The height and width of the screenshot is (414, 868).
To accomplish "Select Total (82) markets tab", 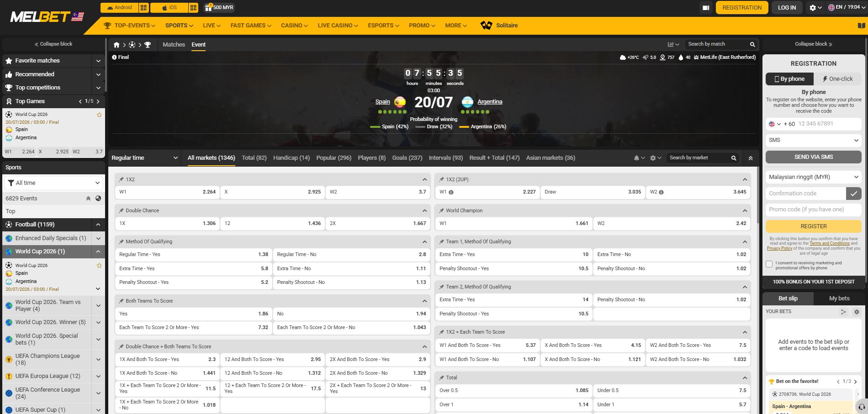I will [x=254, y=158].
